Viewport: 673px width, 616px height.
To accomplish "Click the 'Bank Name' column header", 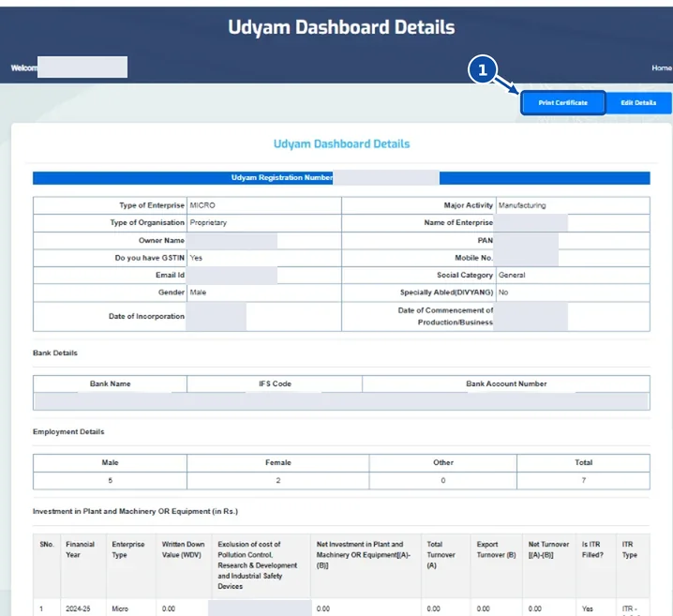I will pyautogui.click(x=110, y=383).
